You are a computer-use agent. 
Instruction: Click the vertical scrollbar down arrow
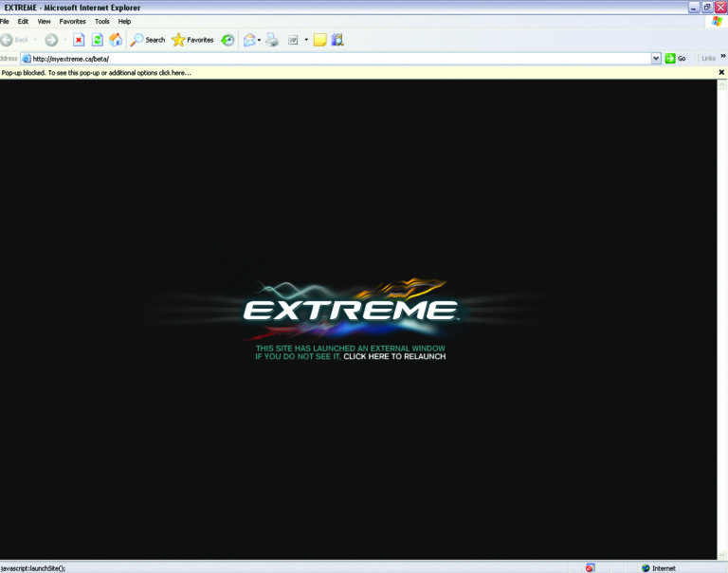pos(722,554)
